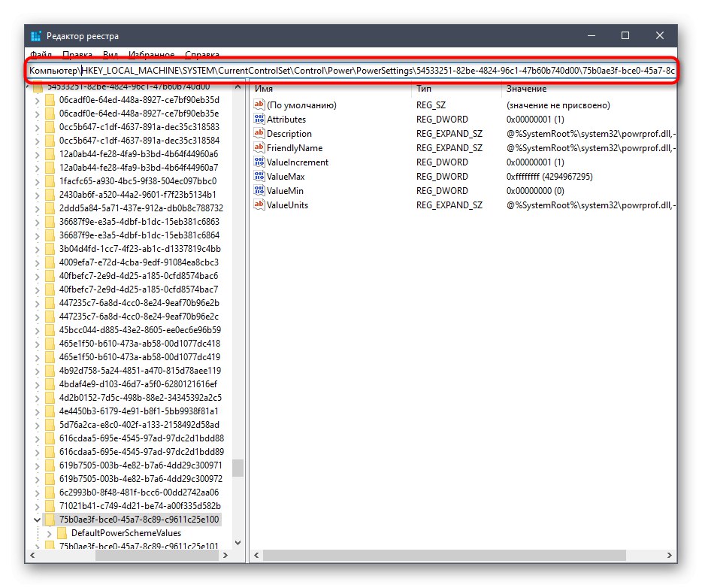Click the 0x00000000 (0) data cell
The image size is (702, 588).
[x=535, y=191]
